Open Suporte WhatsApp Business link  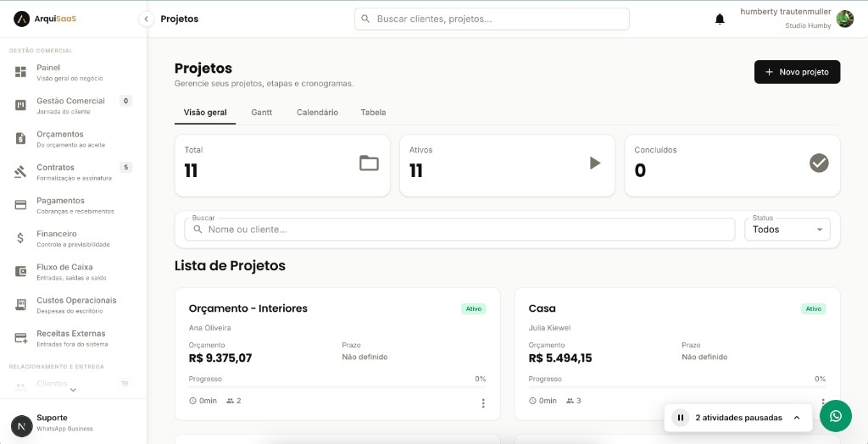point(64,429)
